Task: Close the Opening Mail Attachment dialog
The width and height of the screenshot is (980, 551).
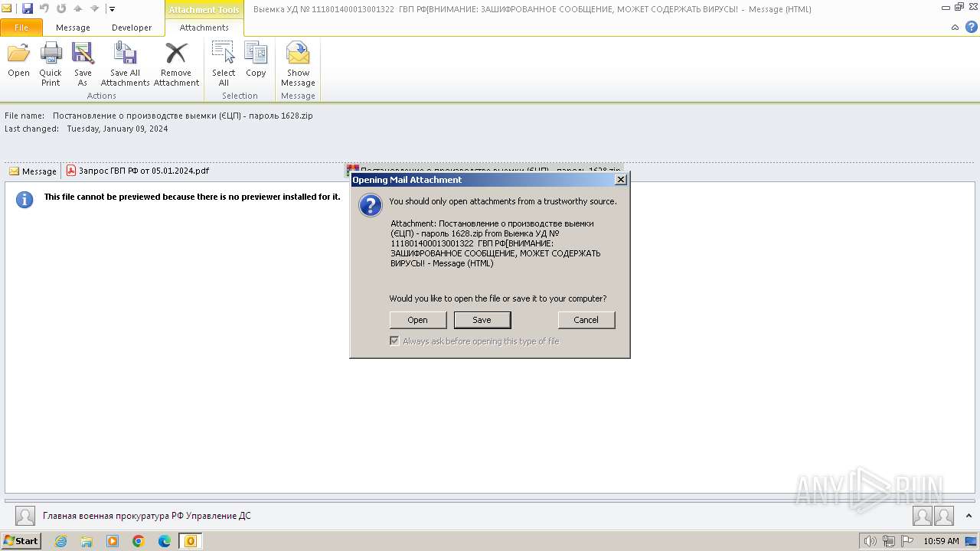Action: point(621,179)
